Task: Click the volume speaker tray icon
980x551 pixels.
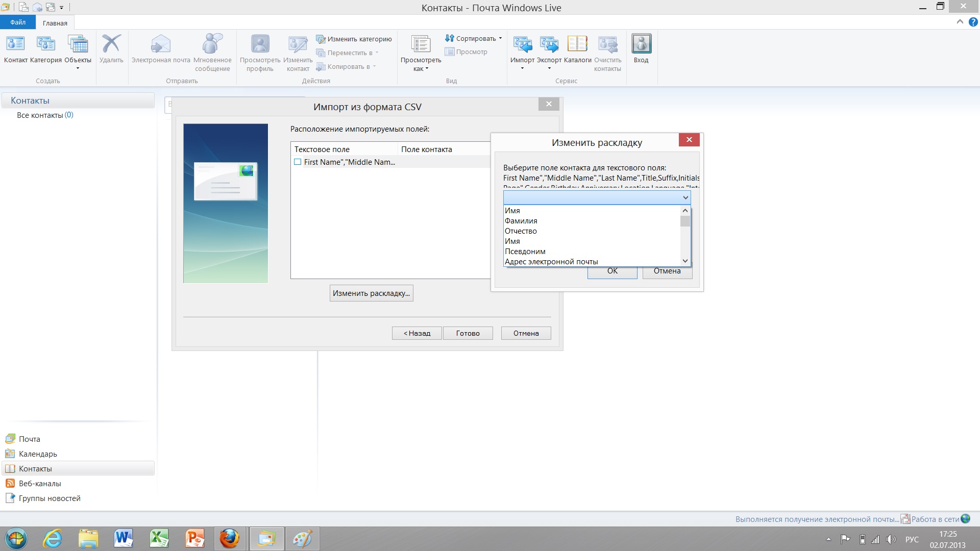Action: coord(891,539)
